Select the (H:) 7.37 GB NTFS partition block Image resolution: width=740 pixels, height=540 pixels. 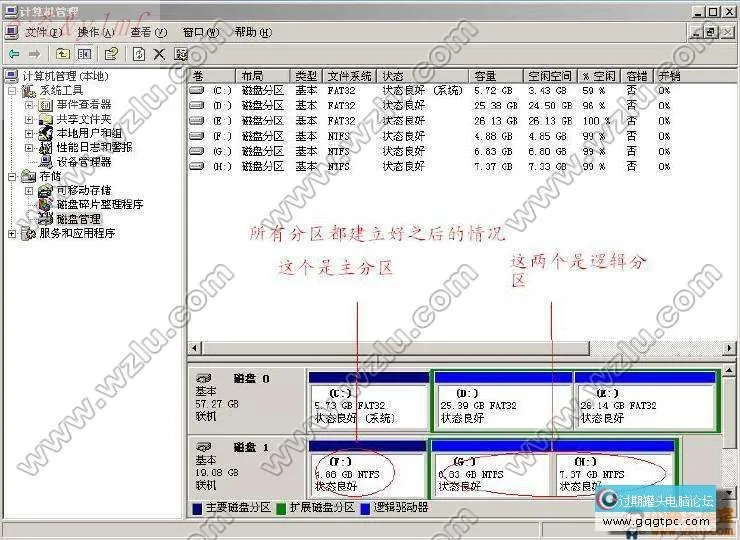(x=614, y=469)
